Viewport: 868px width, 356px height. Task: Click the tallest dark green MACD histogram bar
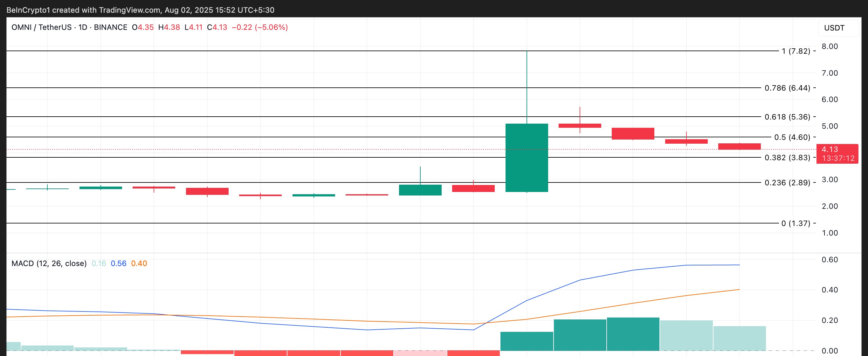633,334
